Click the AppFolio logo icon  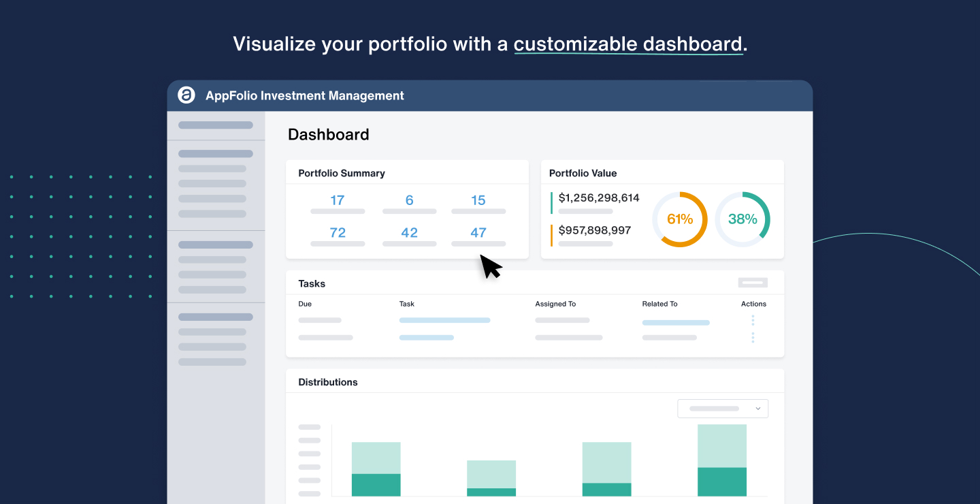(x=187, y=95)
